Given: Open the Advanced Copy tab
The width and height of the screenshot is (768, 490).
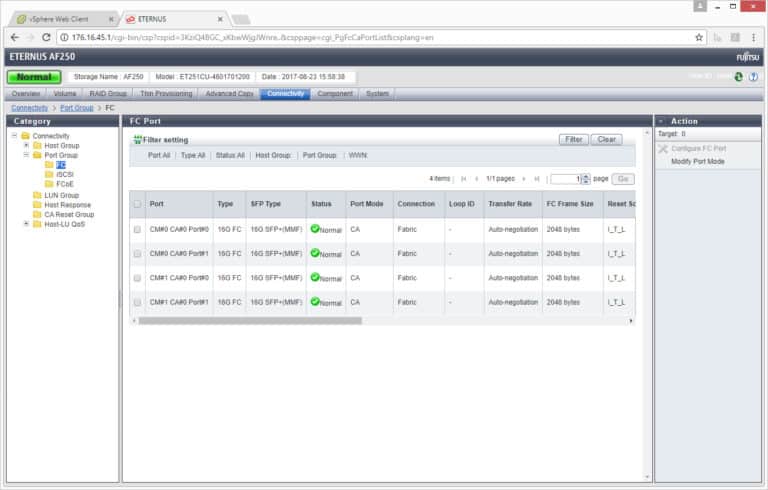Looking at the screenshot, I should 229,94.
